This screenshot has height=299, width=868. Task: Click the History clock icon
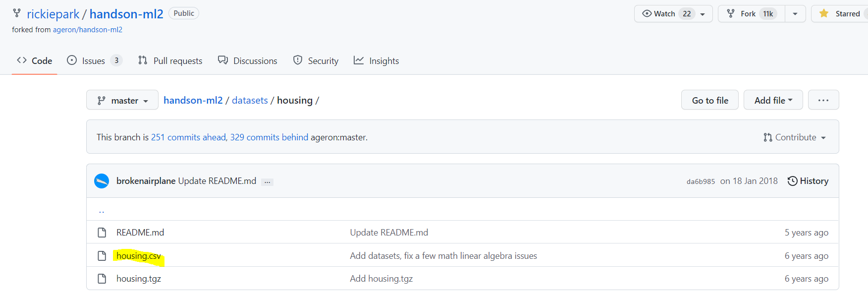pyautogui.click(x=792, y=181)
